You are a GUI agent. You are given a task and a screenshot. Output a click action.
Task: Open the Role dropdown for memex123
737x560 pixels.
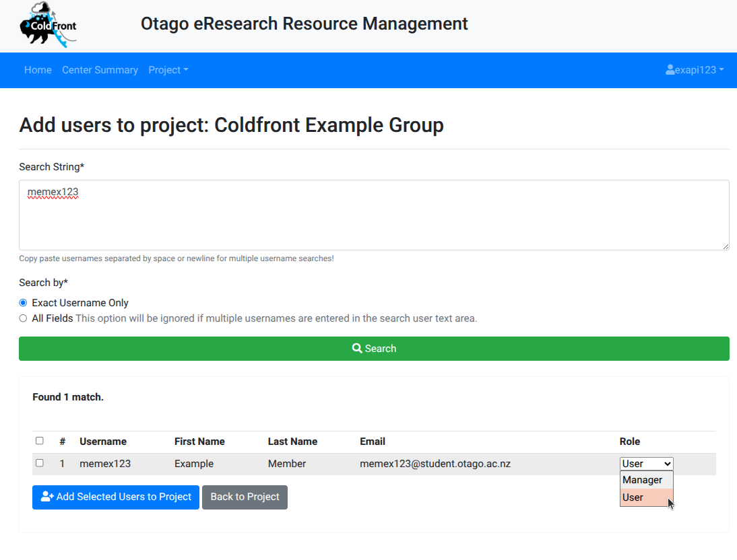(x=646, y=464)
